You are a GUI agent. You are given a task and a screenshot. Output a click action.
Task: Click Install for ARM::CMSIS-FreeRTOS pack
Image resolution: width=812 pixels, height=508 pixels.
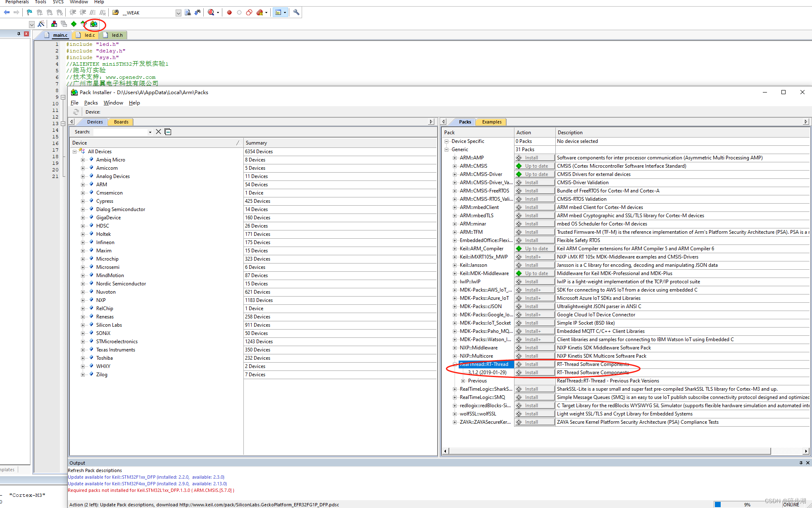(534, 191)
